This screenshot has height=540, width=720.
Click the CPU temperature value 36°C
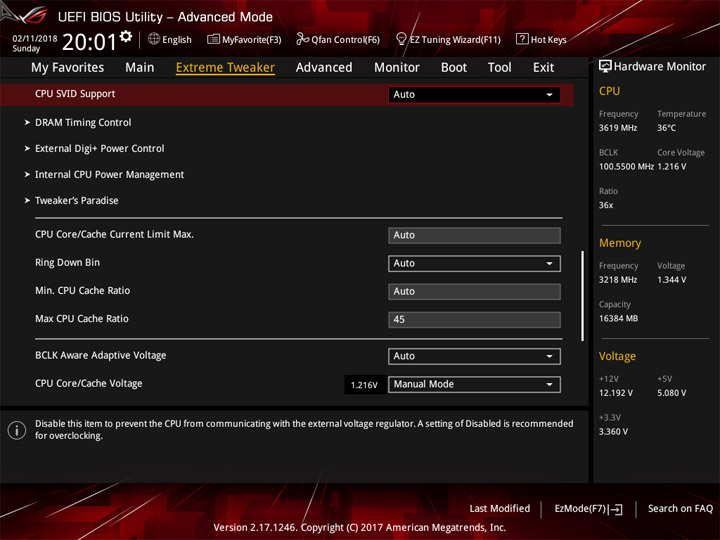pyautogui.click(x=666, y=128)
